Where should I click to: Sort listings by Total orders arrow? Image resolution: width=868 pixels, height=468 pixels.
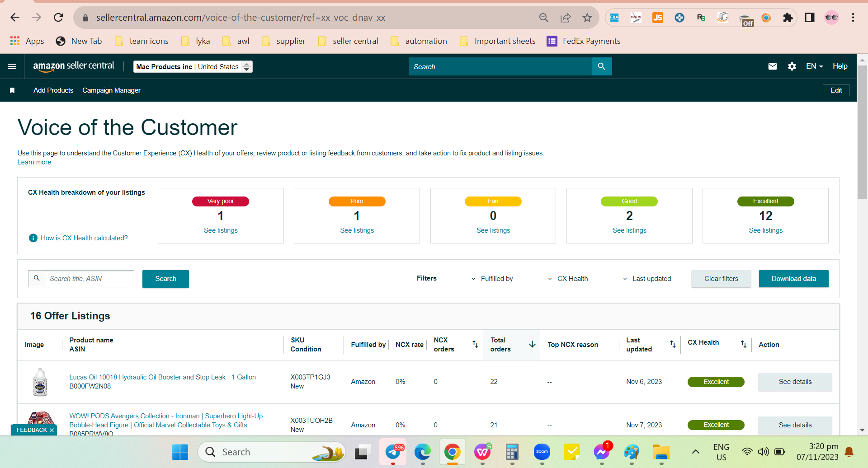533,344
